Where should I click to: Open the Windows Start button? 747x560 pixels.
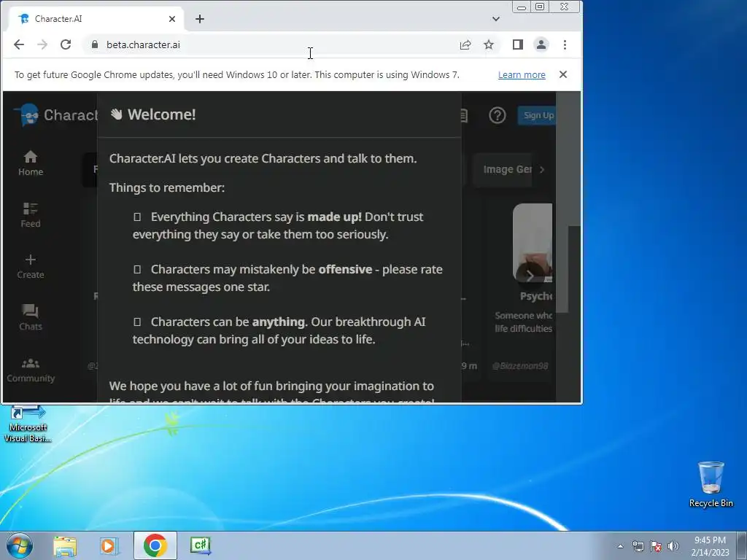(19, 545)
